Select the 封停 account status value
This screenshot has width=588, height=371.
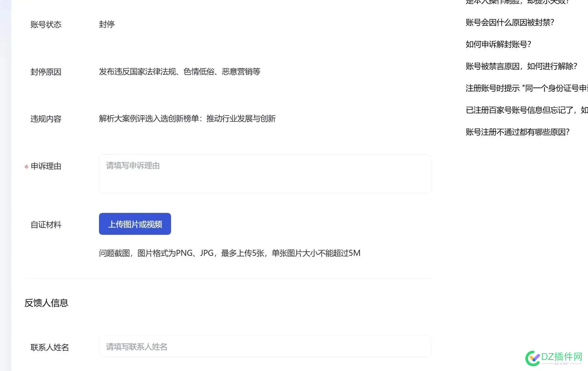pyautogui.click(x=107, y=24)
